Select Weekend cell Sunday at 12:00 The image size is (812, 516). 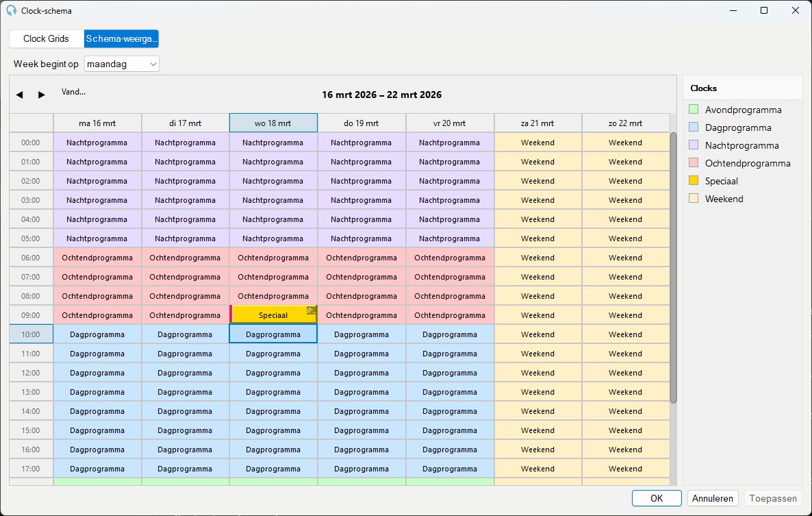(626, 373)
